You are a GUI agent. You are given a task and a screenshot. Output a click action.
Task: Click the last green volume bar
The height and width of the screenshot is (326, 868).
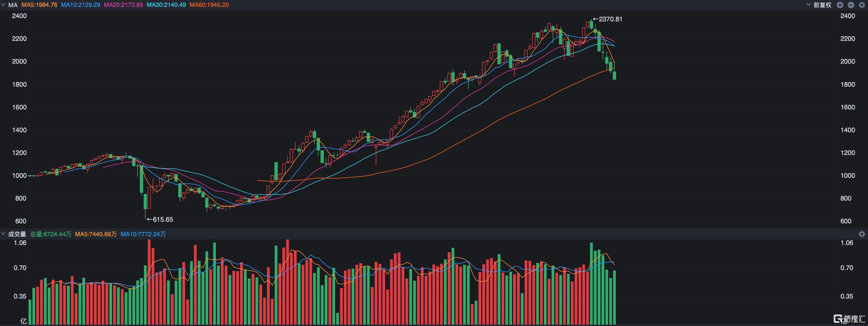615,298
